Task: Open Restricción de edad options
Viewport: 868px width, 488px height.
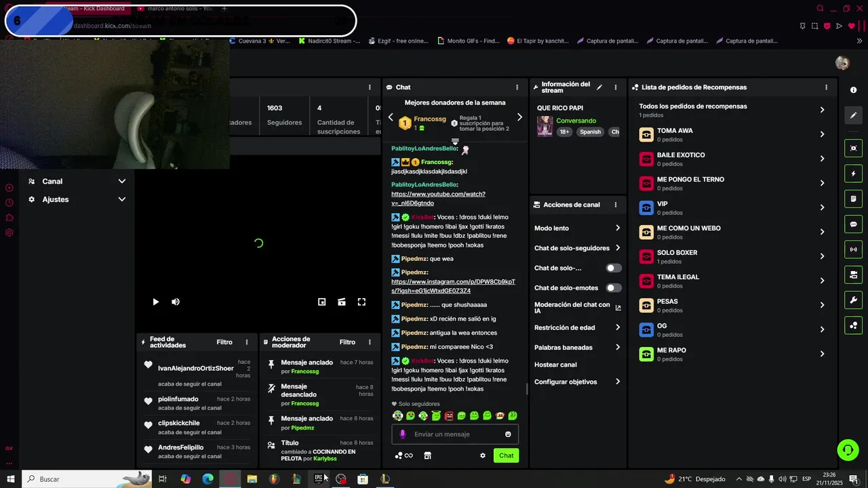Action: (x=578, y=327)
